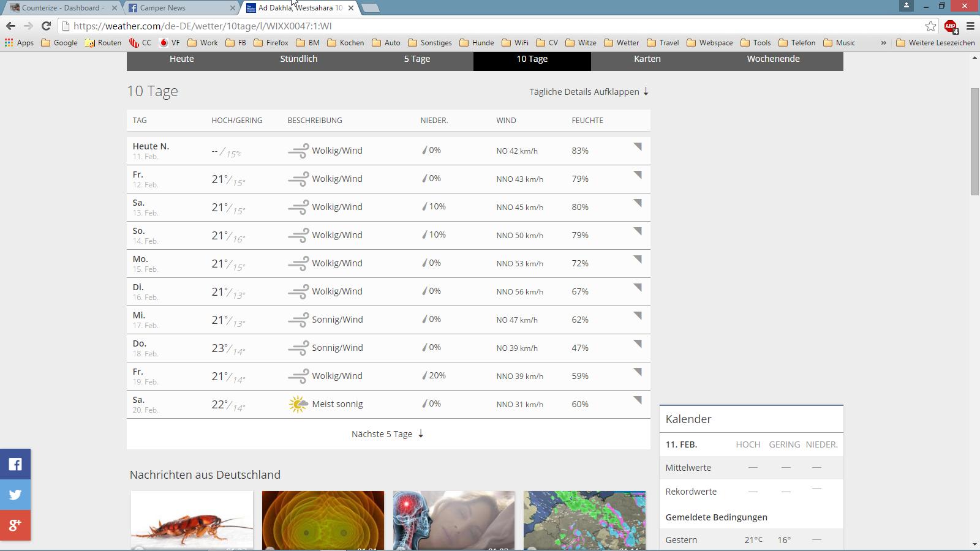Screen dimensions: 980x551
Task: Open the Karten tab
Action: click(x=647, y=59)
